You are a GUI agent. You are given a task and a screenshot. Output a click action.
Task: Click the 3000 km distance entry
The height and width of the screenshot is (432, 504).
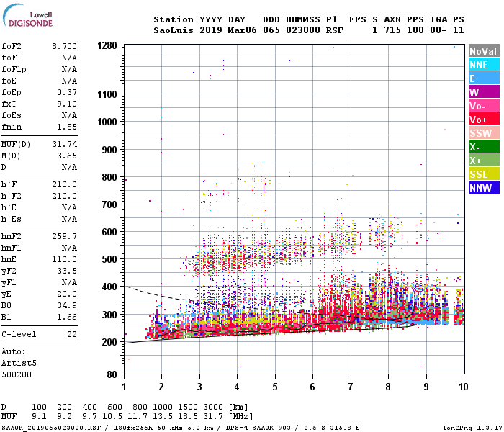pyautogui.click(x=213, y=407)
